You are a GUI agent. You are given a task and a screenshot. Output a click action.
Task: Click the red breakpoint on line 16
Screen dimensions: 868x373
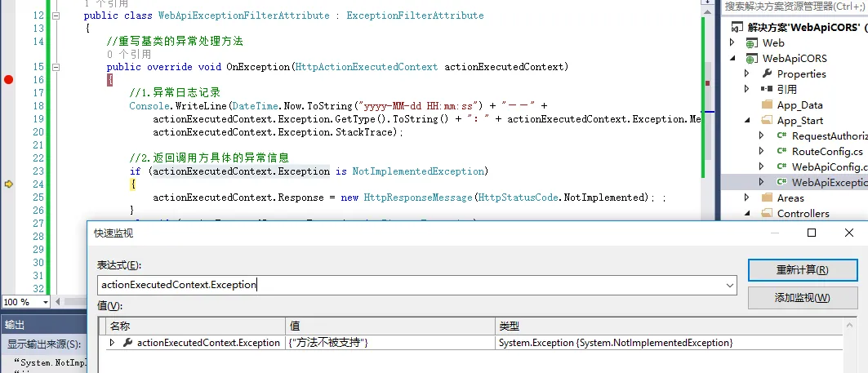(x=9, y=79)
